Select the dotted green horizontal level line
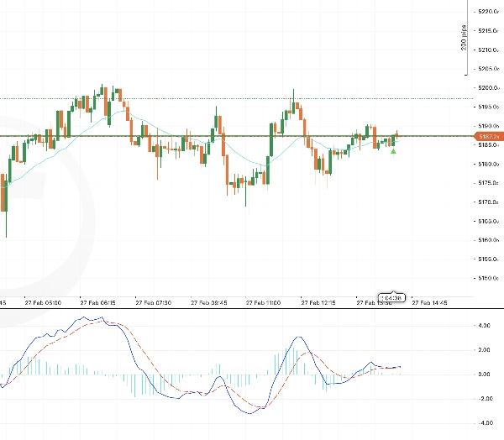Image resolution: width=504 pixels, height=440 pixels. 236,99
